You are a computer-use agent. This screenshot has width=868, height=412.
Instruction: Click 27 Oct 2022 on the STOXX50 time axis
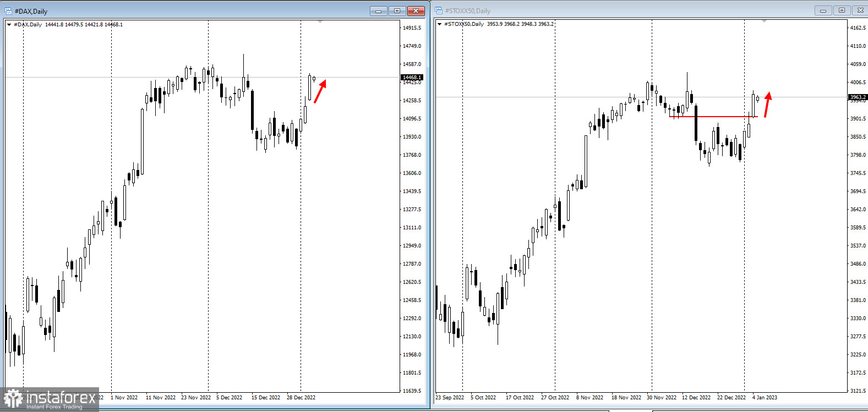[x=555, y=398]
